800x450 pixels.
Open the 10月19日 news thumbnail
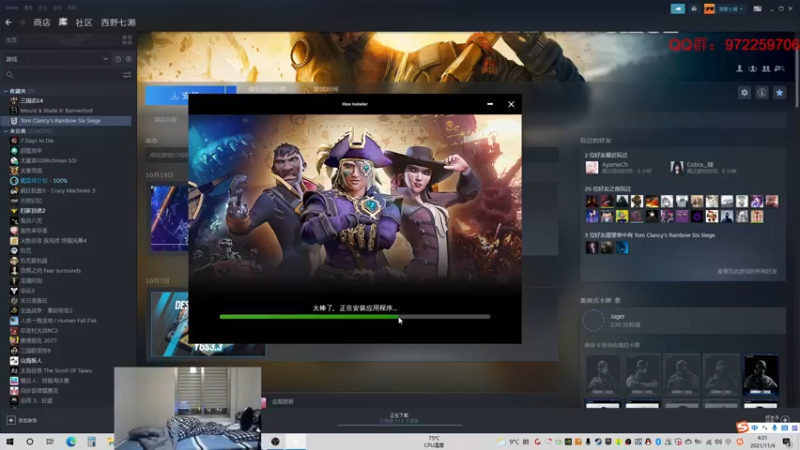tap(170, 218)
